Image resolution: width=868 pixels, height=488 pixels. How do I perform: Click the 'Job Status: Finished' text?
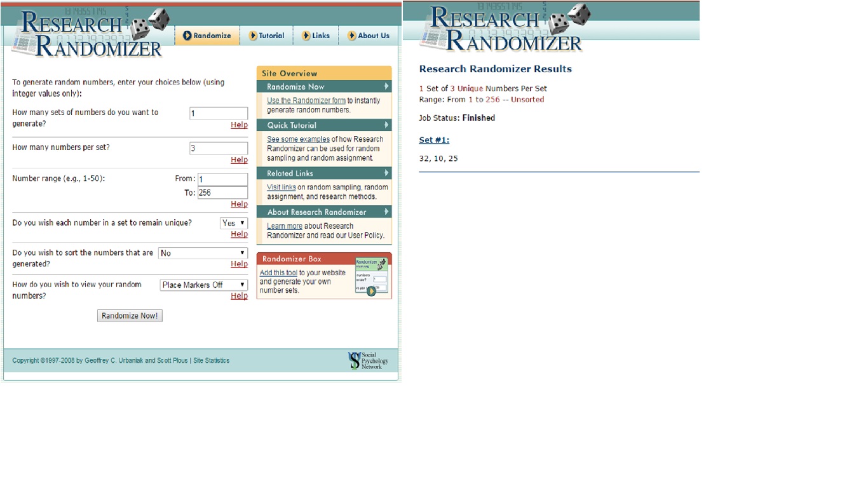(x=457, y=118)
